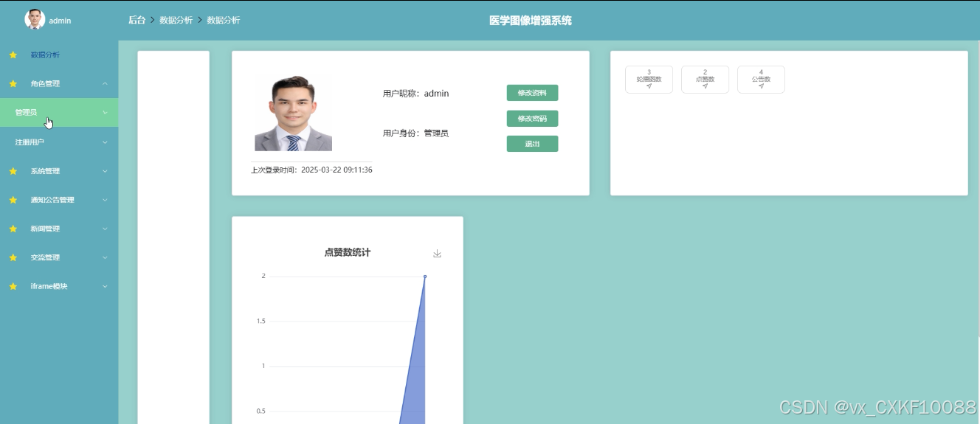Click the last 数据分析 breadcrumb entry
This screenshot has height=424, width=980.
(x=224, y=20)
